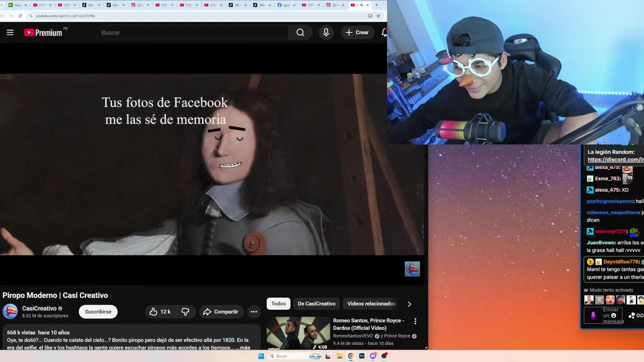Go back in Chrome browser
This screenshot has width=644, height=362.
(3, 16)
